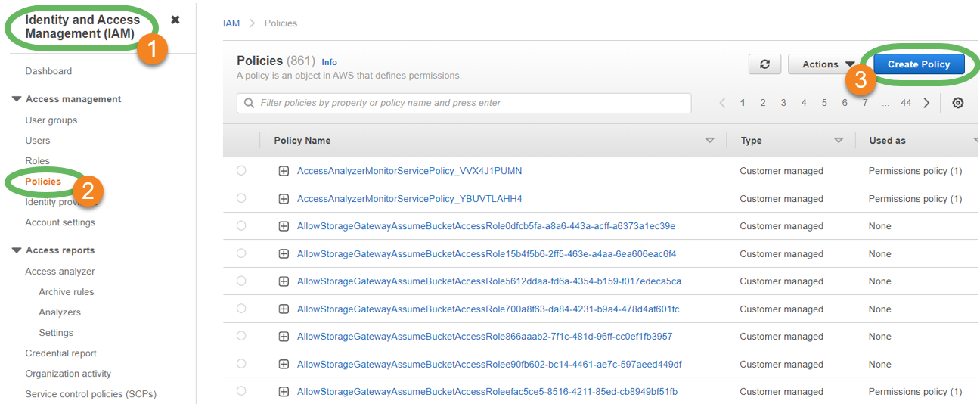Open Dashboard in sidebar

48,71
